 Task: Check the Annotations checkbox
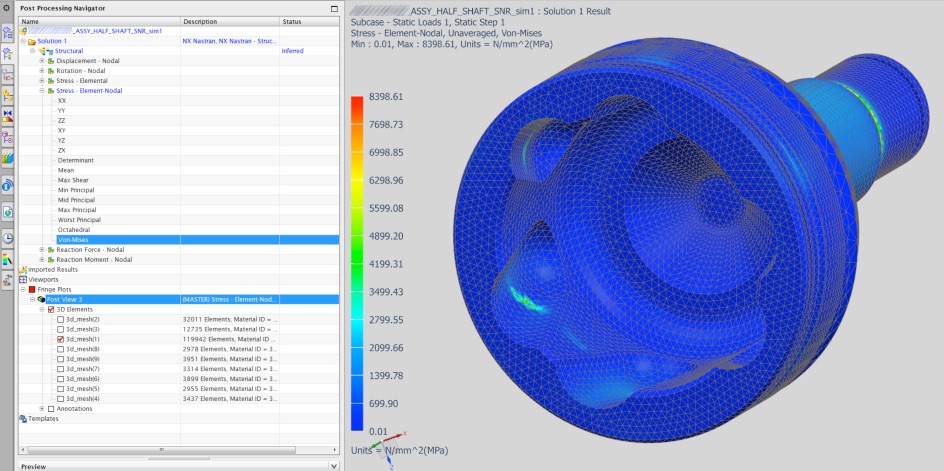[51, 408]
